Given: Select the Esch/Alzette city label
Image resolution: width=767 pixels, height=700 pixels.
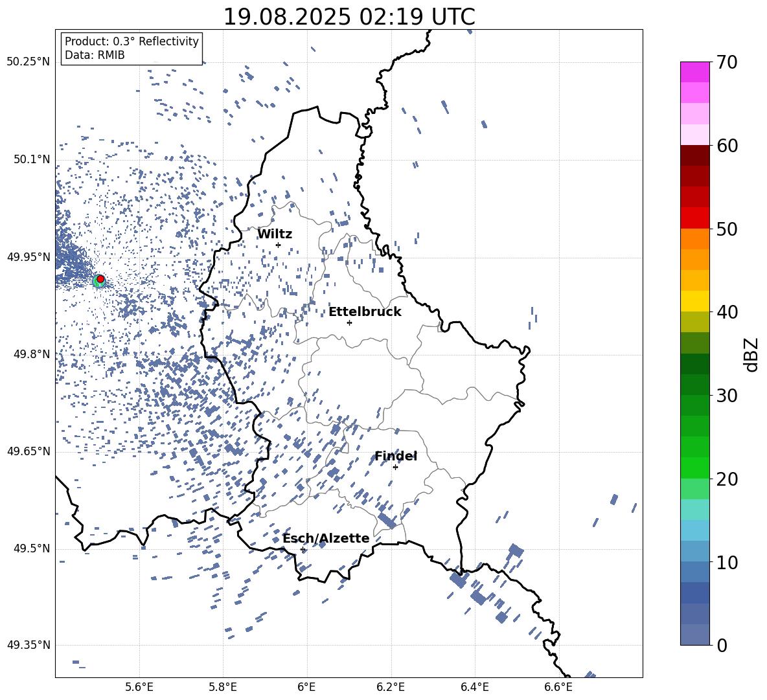Looking at the screenshot, I should coord(326,539).
